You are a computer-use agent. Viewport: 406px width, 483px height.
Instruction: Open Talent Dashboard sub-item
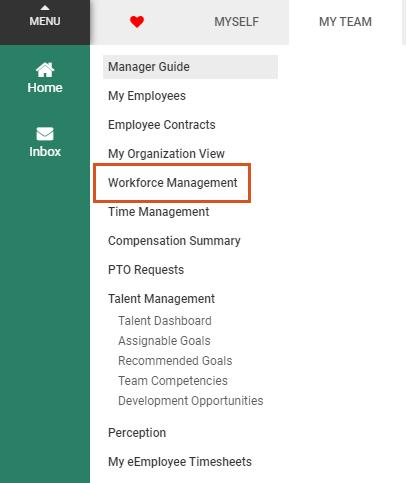click(x=165, y=321)
